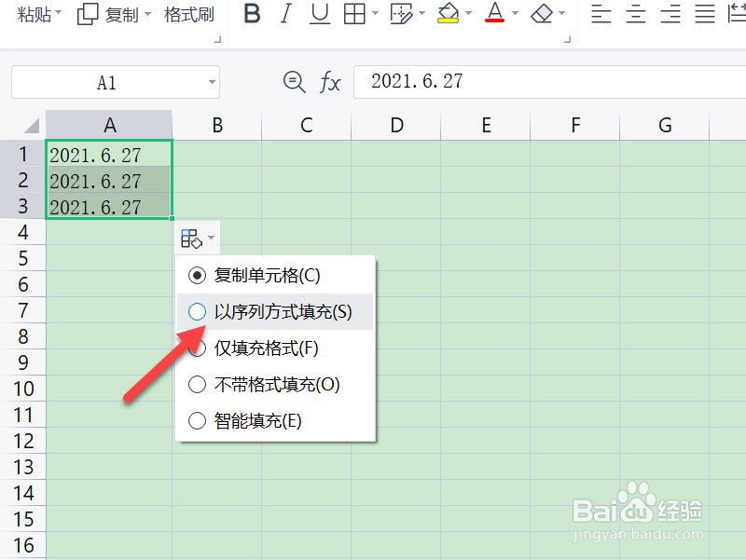
Task: Apply red font color
Action: click(x=495, y=13)
